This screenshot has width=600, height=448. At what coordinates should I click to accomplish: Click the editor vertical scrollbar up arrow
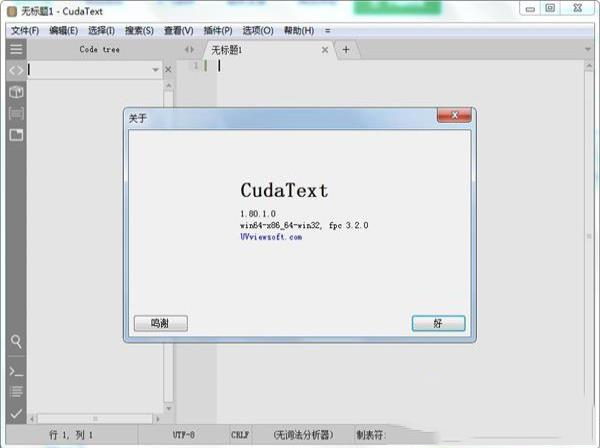[589, 65]
